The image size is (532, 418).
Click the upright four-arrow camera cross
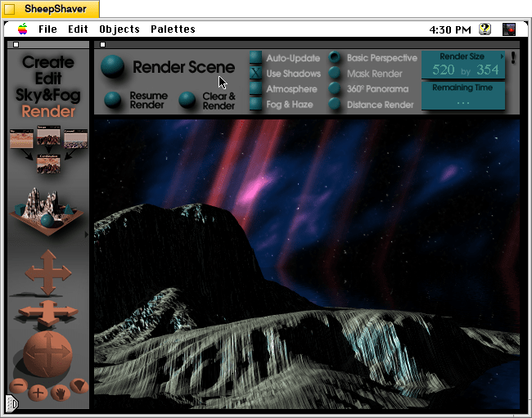[48, 272]
